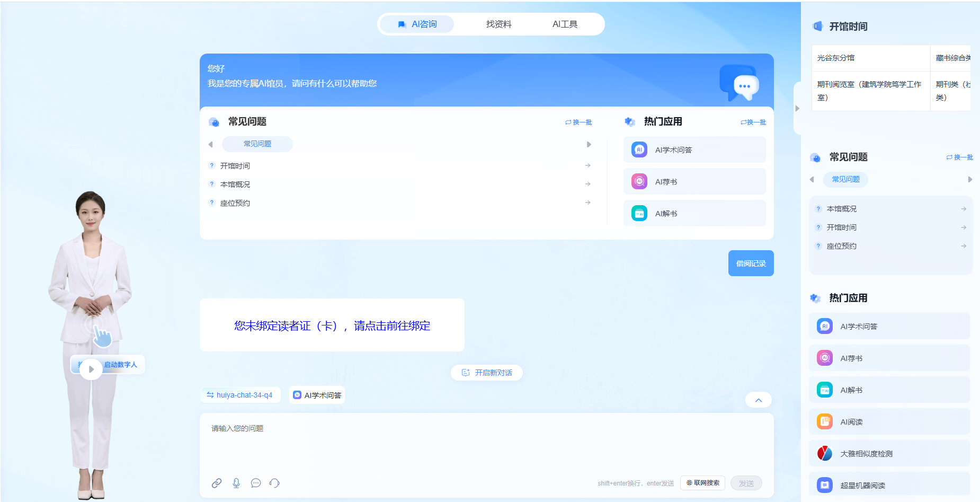Start a new conversation with 开启新对话
The image size is (980, 502).
tap(487, 373)
